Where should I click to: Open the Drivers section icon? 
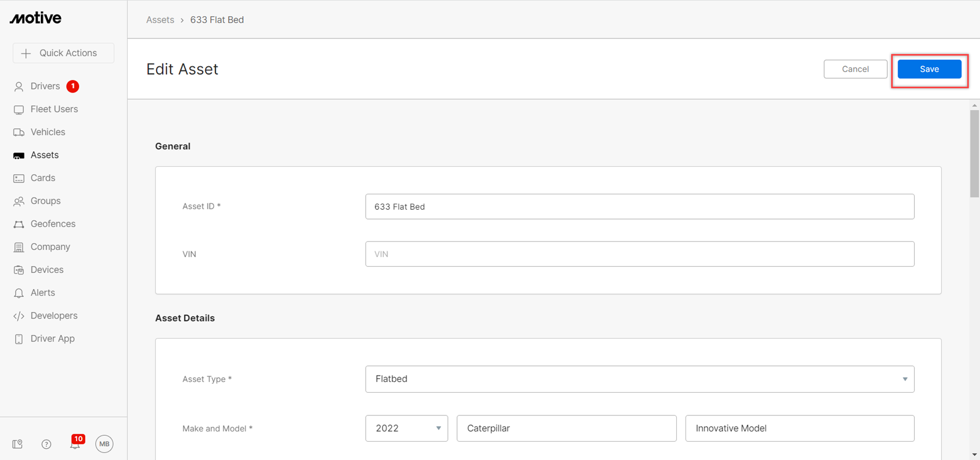pyautogui.click(x=19, y=87)
